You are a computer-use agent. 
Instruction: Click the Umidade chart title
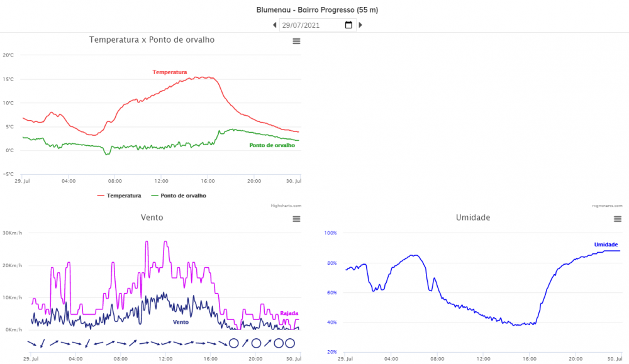[x=472, y=218]
